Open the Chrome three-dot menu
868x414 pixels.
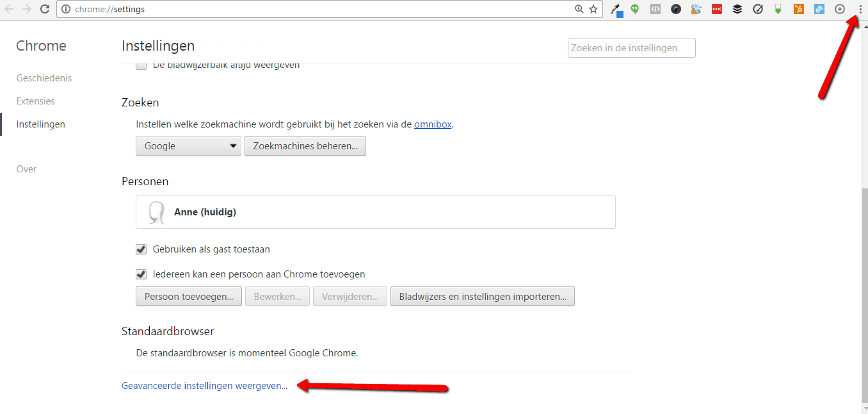(x=860, y=9)
